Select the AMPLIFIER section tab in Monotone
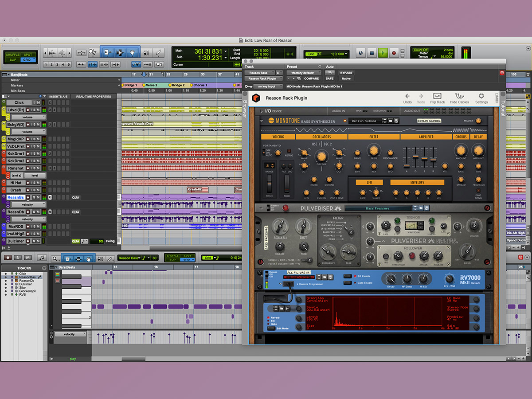This screenshot has height=399, width=532. pyautogui.click(x=426, y=137)
